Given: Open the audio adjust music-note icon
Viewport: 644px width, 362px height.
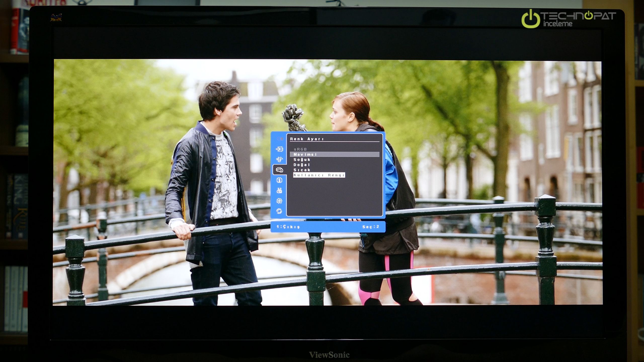Looking at the screenshot, I should pos(279,159).
